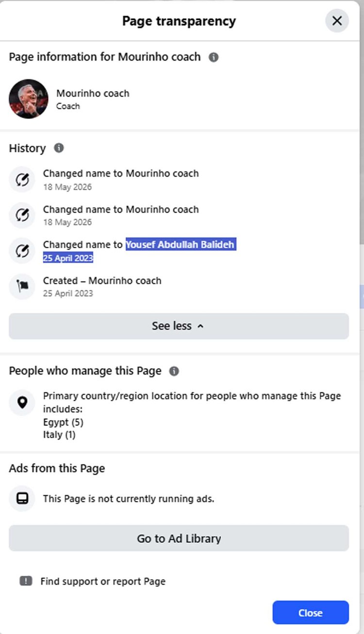
Task: Click the flag icon for page creation
Action: [x=22, y=287]
